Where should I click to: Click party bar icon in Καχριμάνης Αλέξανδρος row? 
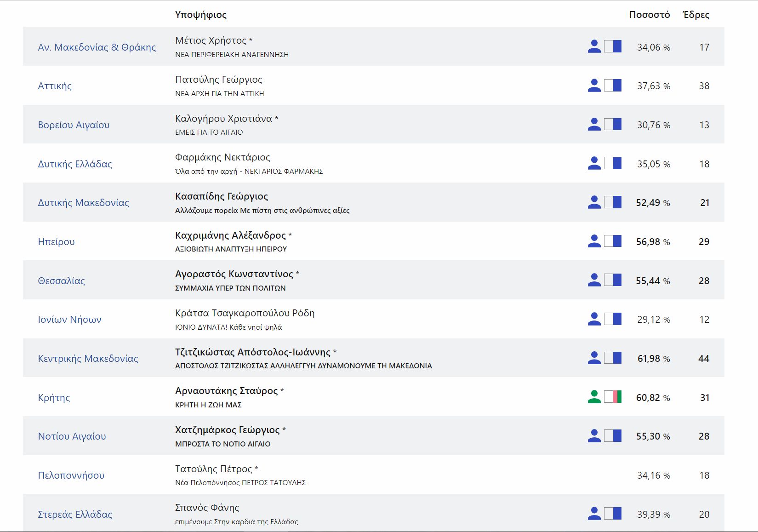613,241
